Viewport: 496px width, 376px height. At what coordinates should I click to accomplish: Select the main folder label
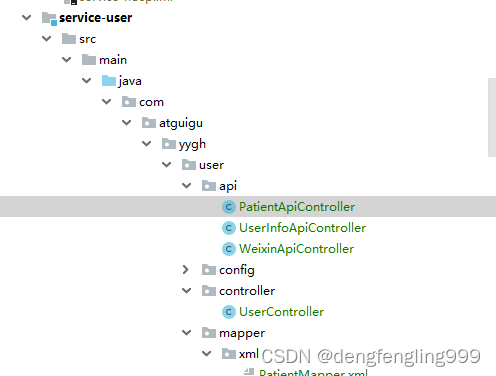[113, 60]
